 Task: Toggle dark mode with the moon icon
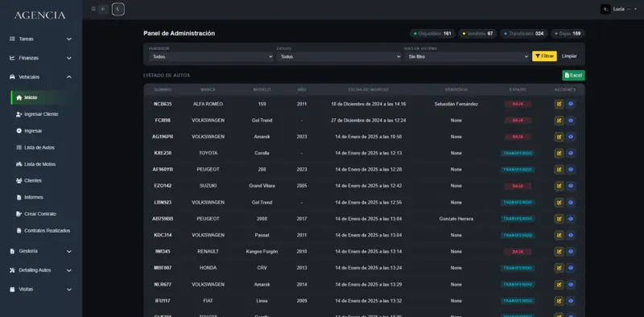118,9
